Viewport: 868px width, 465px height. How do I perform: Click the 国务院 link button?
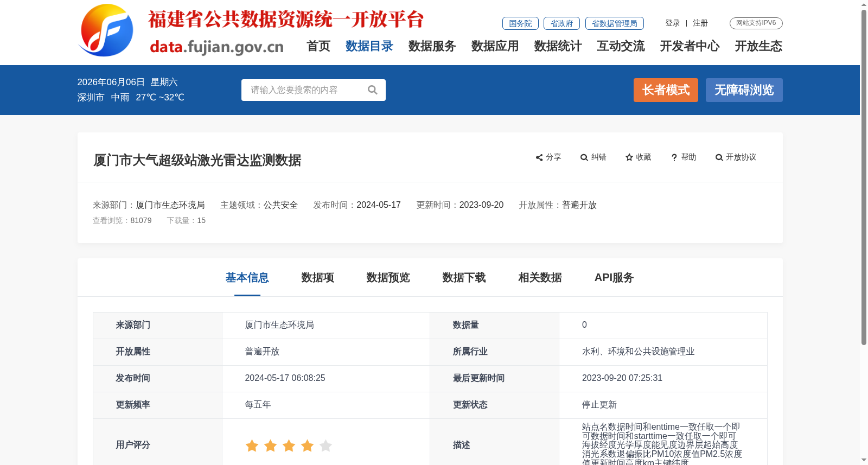520,23
